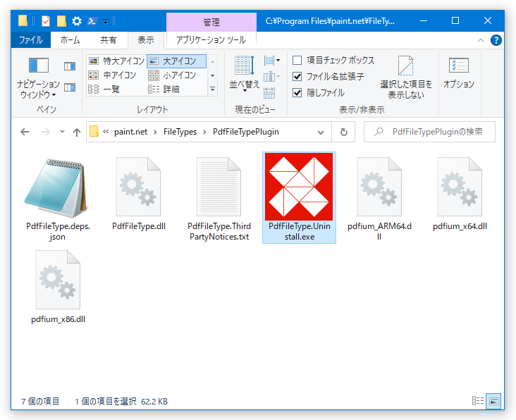Select PdfFileType.ThirdPartyNotices.txt file icon

pyautogui.click(x=219, y=187)
